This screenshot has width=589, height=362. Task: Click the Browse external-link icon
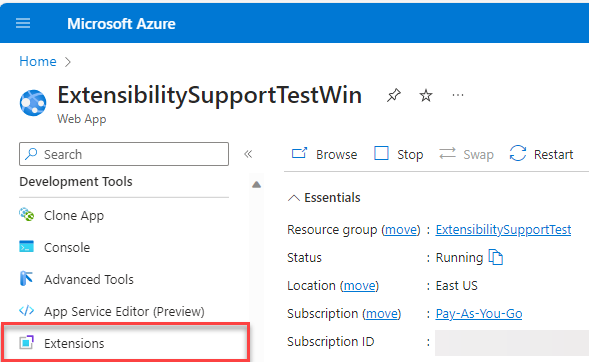tap(299, 153)
